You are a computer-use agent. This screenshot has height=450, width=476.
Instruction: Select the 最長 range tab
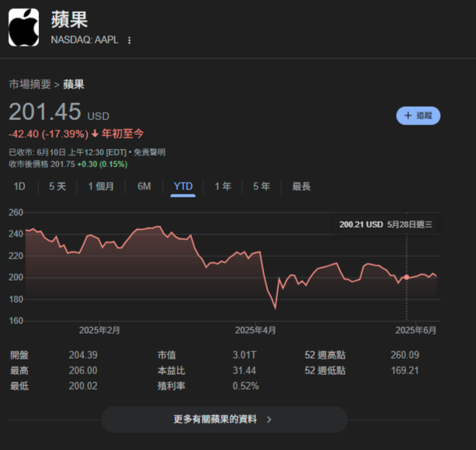tap(301, 186)
